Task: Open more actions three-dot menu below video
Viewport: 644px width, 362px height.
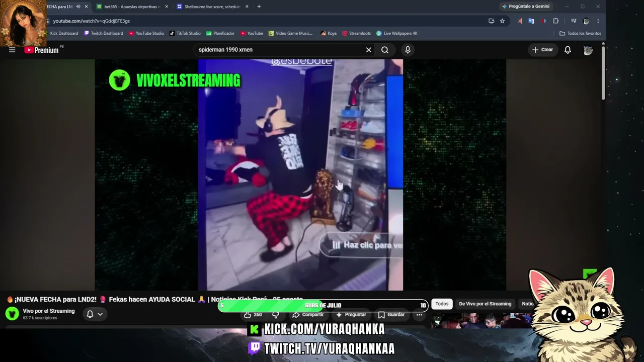Action: click(419, 315)
